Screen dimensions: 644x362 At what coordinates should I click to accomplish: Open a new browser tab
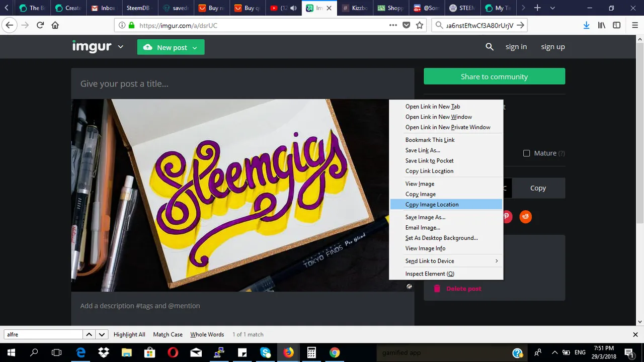(x=537, y=8)
